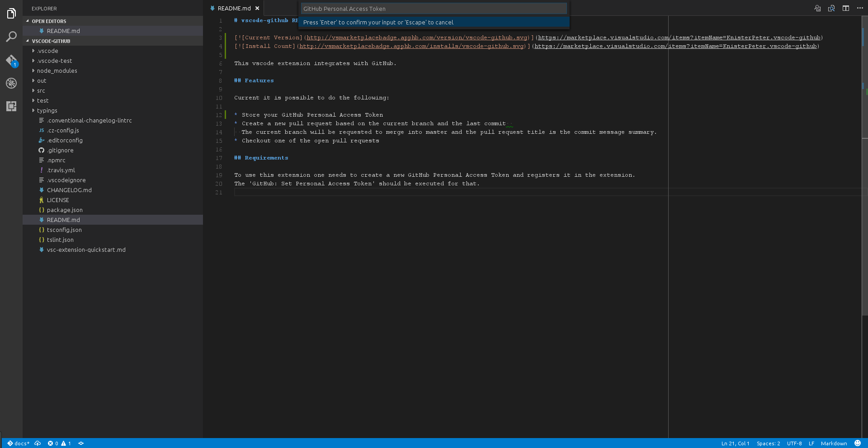Open the .npmrc file
The image size is (868, 448).
tap(113, 160)
